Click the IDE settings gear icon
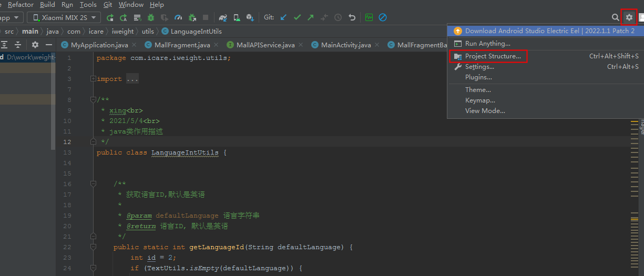Image resolution: width=644 pixels, height=276 pixels. pos(629,17)
